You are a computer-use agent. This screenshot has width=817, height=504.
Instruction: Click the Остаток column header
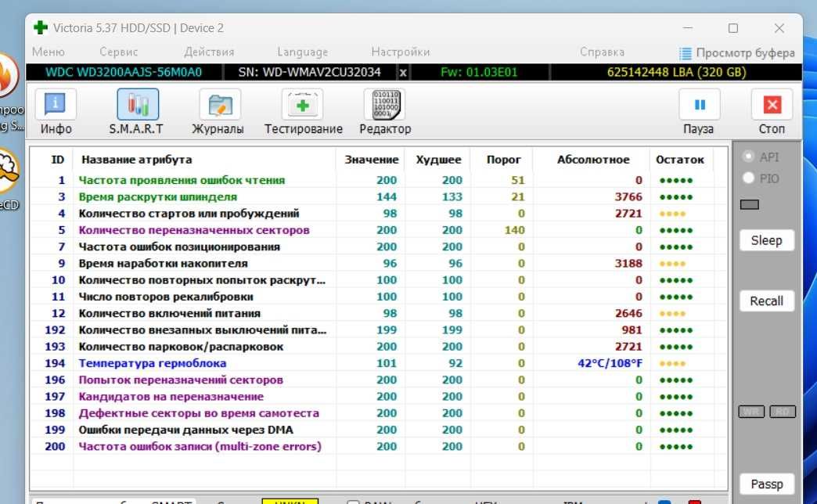click(680, 160)
